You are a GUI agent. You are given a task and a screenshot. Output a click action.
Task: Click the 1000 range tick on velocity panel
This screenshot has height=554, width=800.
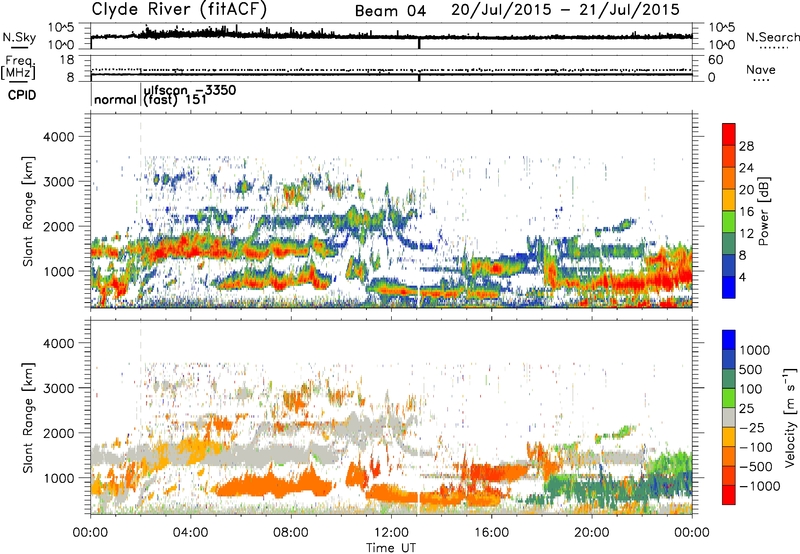[x=59, y=477]
